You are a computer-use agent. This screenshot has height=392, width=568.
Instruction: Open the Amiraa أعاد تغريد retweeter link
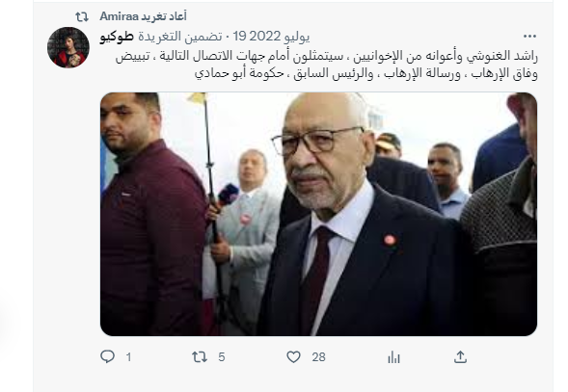(143, 16)
